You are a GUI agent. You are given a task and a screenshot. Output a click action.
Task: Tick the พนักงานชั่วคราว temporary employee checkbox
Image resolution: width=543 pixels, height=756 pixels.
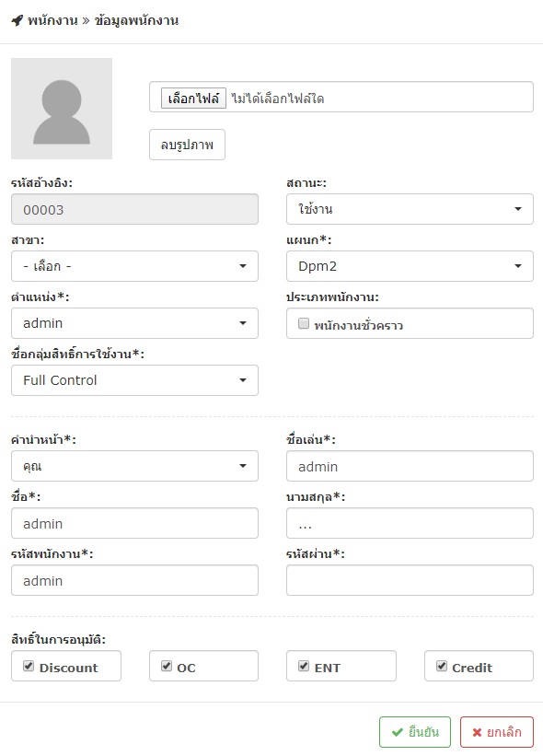click(x=304, y=323)
